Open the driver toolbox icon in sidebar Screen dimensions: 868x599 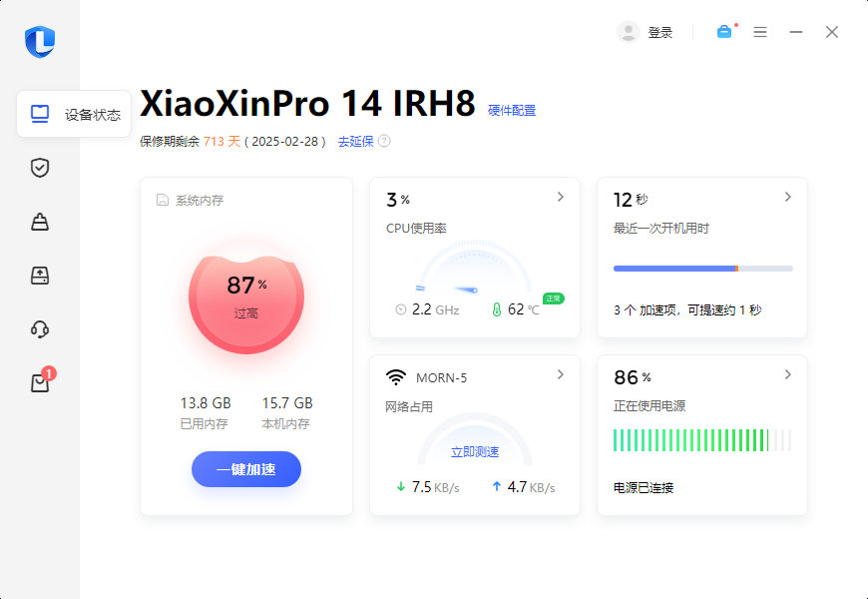(40, 276)
